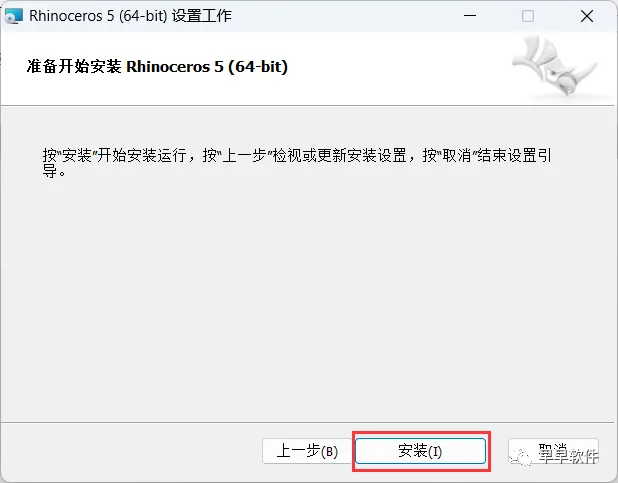Cancel setup with the 取消 button
This screenshot has width=618, height=483.
click(553, 451)
